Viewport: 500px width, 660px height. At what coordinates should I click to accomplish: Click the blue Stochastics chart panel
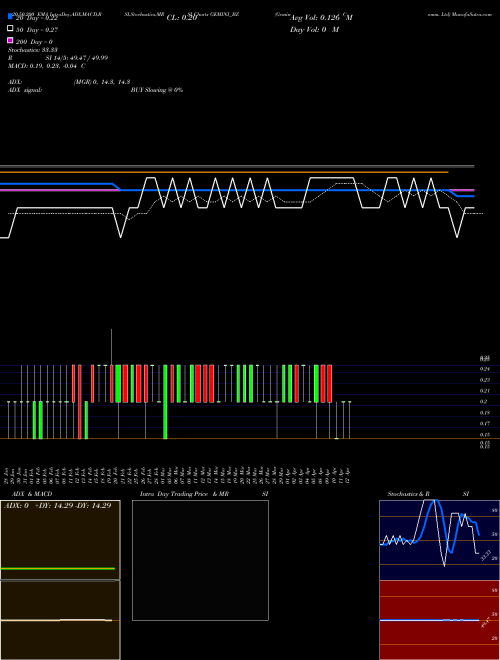point(439,540)
